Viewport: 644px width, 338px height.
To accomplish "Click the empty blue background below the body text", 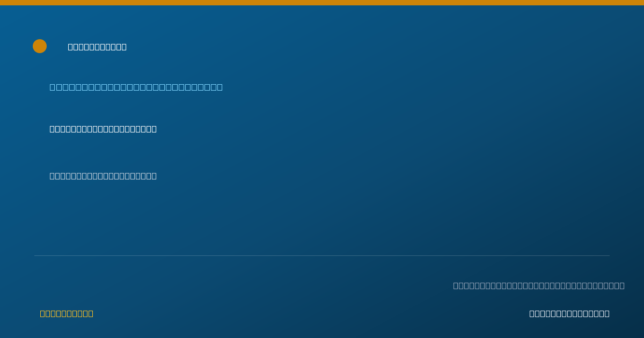I will click(322, 220).
